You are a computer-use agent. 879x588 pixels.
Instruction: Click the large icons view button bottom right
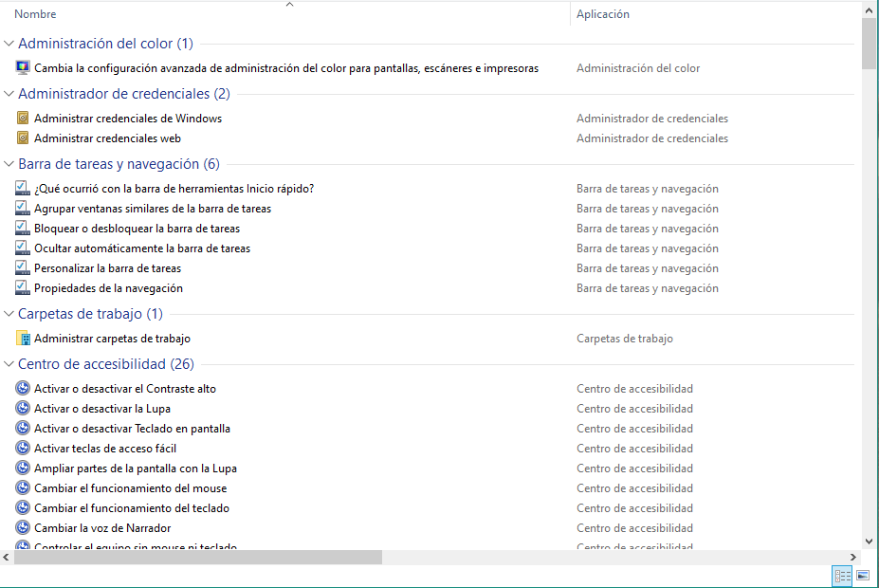point(862,576)
